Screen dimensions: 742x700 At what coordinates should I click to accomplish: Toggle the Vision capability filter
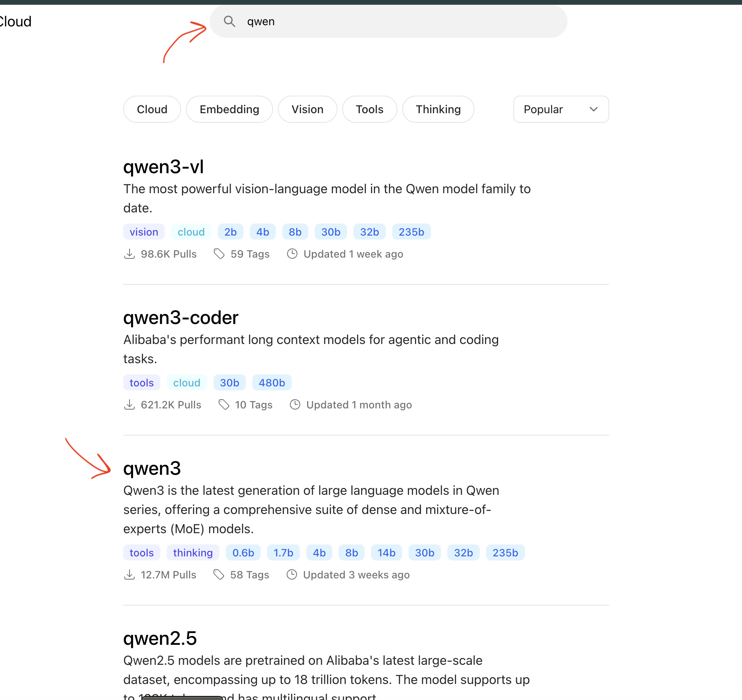tap(307, 109)
